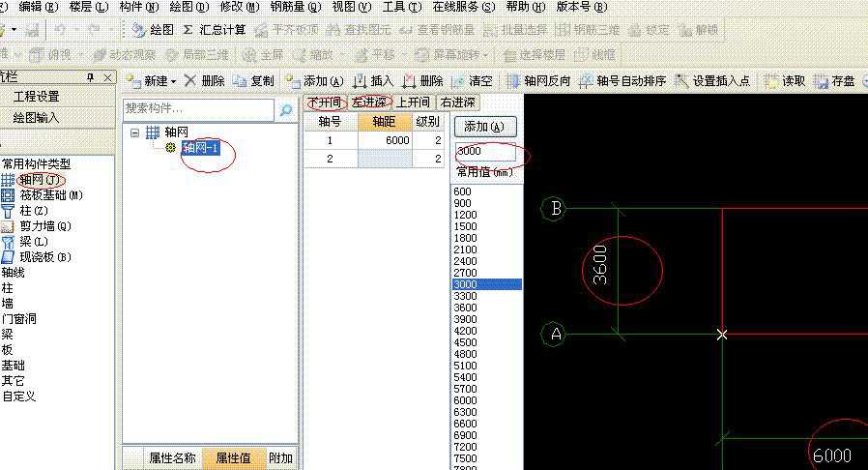This screenshot has height=470, width=868.
Task: Expand the 轴线 category
Action: pos(14,273)
